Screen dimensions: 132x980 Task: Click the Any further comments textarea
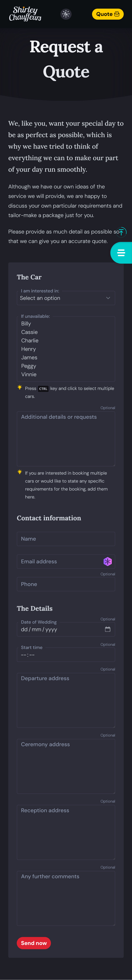pyautogui.click(x=66, y=898)
